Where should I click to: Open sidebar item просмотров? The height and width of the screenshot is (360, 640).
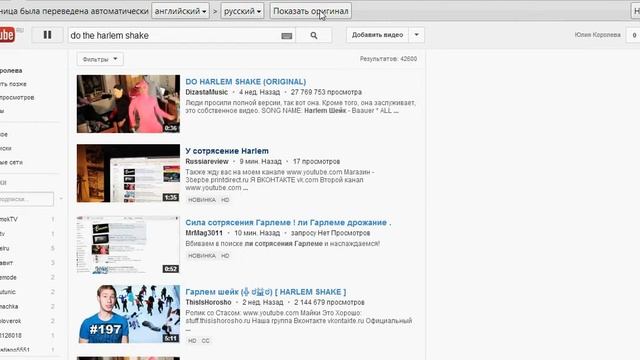pyautogui.click(x=17, y=98)
